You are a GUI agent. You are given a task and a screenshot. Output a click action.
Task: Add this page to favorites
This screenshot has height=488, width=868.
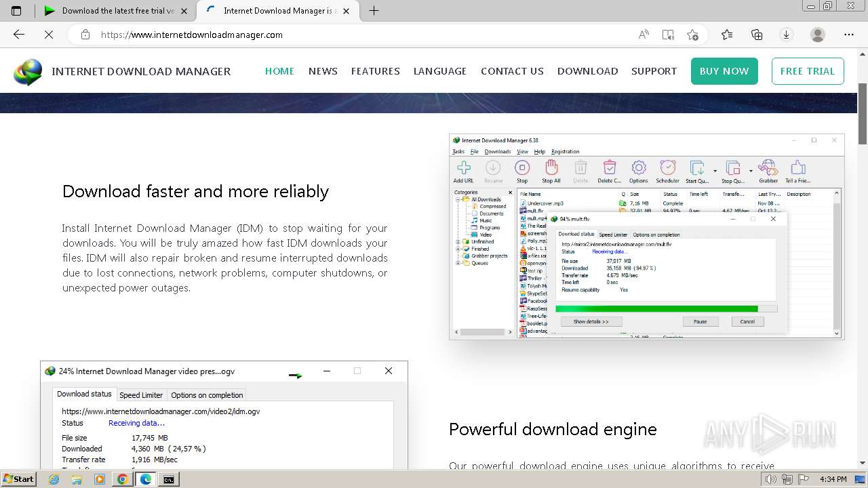pos(692,35)
